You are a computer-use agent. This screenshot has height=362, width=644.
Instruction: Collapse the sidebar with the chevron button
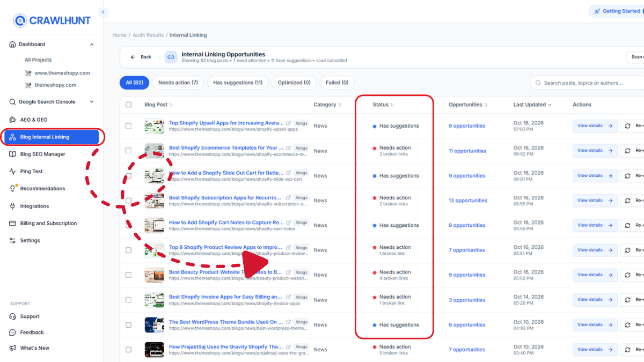pyautogui.click(x=104, y=12)
